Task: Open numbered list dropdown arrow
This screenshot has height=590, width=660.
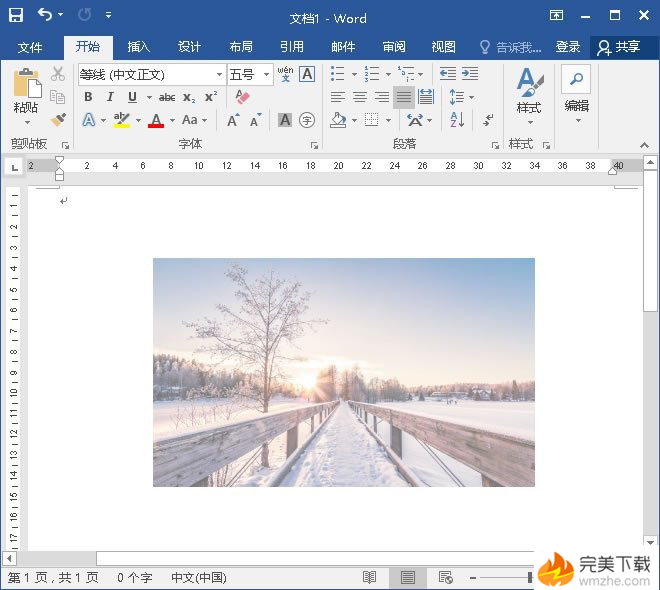Action: (388, 74)
